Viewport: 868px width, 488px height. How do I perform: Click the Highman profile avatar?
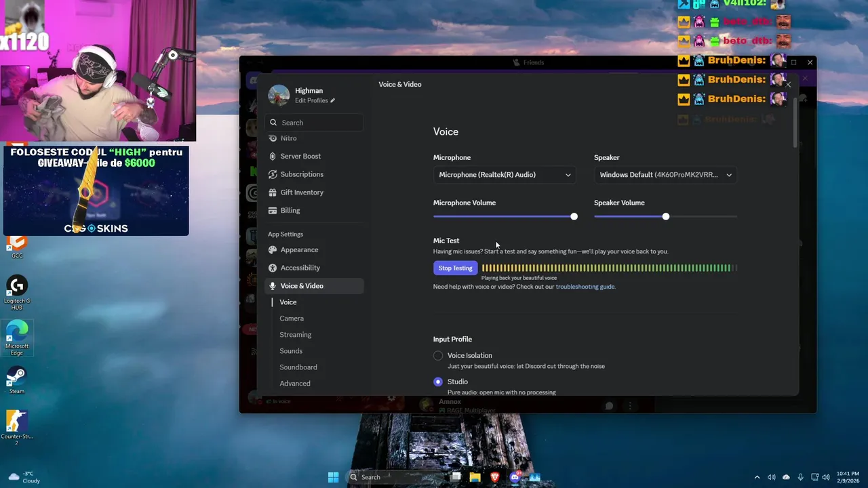tap(279, 95)
